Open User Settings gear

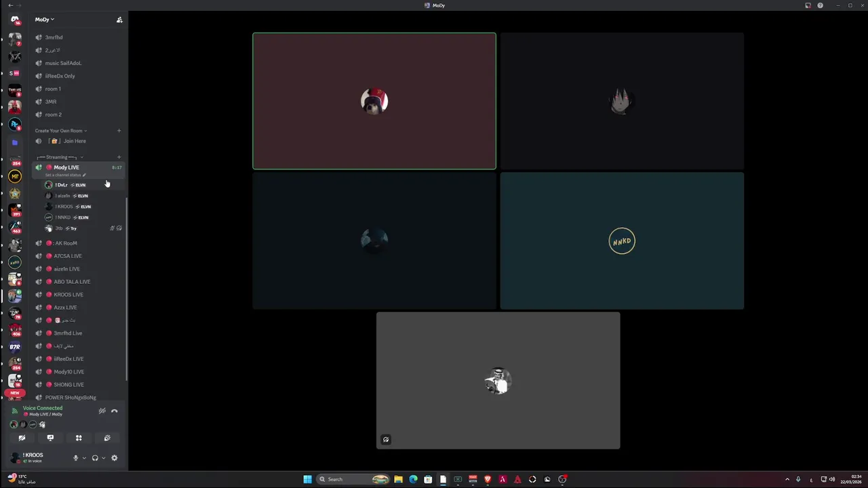(114, 458)
